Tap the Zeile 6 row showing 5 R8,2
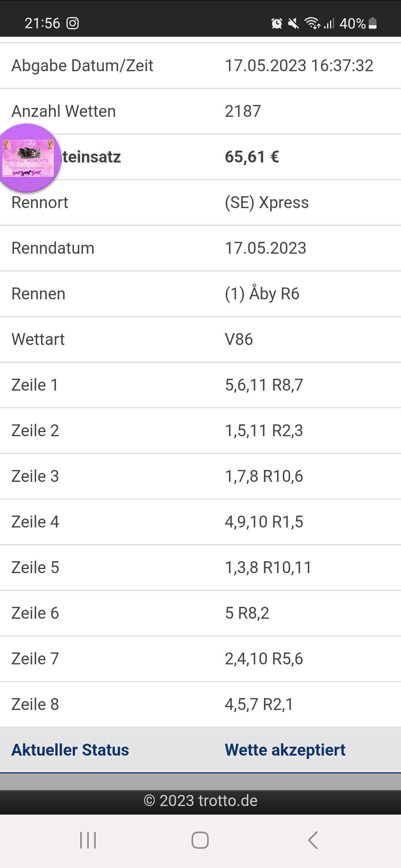 click(200, 613)
